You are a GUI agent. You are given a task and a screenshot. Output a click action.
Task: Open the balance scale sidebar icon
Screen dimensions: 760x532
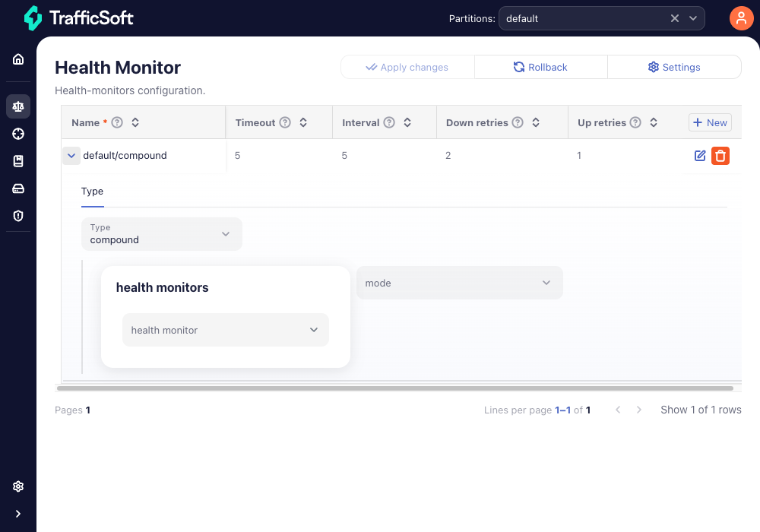tap(18, 106)
